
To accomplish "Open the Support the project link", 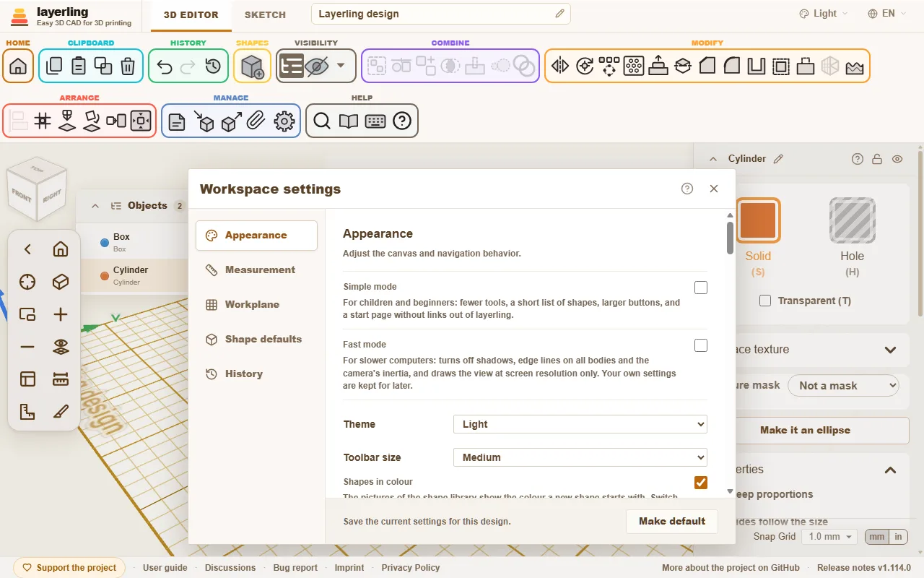I will 69,568.
